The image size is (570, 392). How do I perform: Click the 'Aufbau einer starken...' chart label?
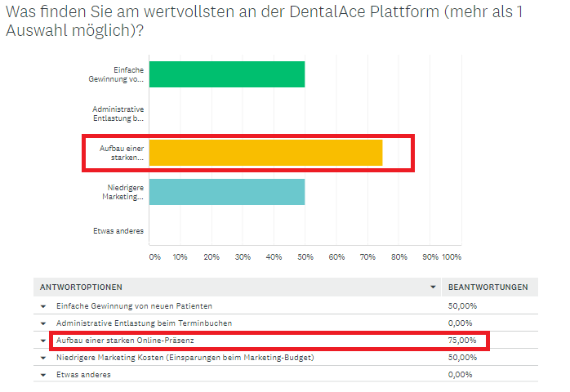click(x=122, y=153)
